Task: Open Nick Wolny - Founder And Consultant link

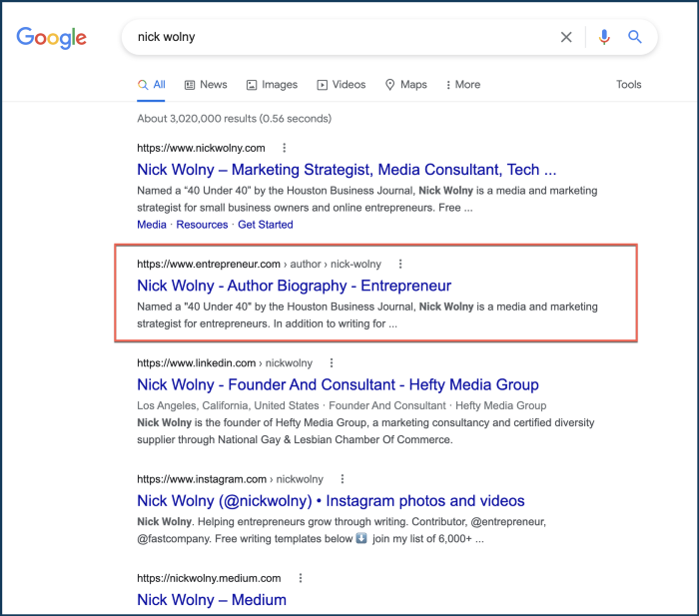Action: pyautogui.click(x=338, y=384)
